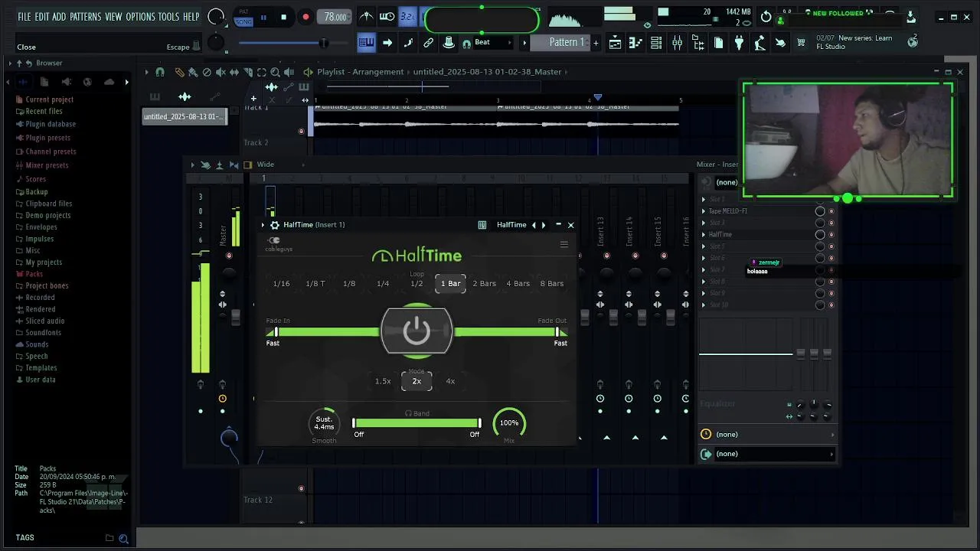
Task: Open the EDIT menu
Action: [x=41, y=17]
